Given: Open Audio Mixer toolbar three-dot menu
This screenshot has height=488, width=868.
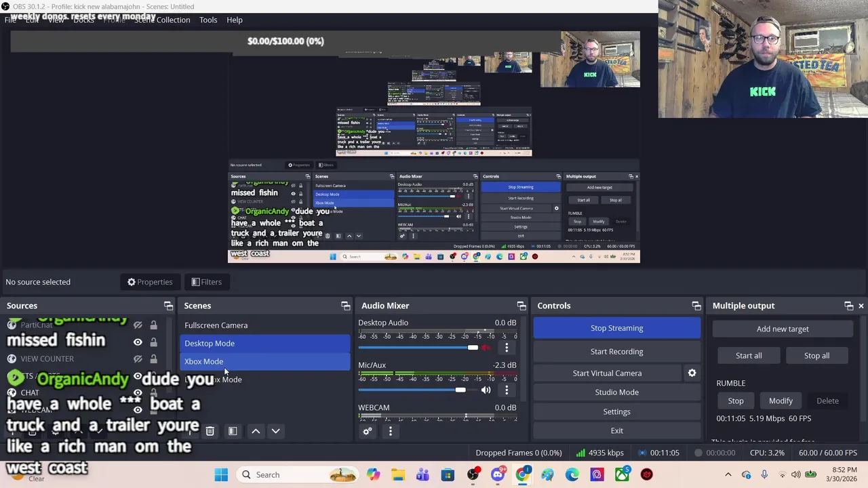Looking at the screenshot, I should click(x=391, y=431).
